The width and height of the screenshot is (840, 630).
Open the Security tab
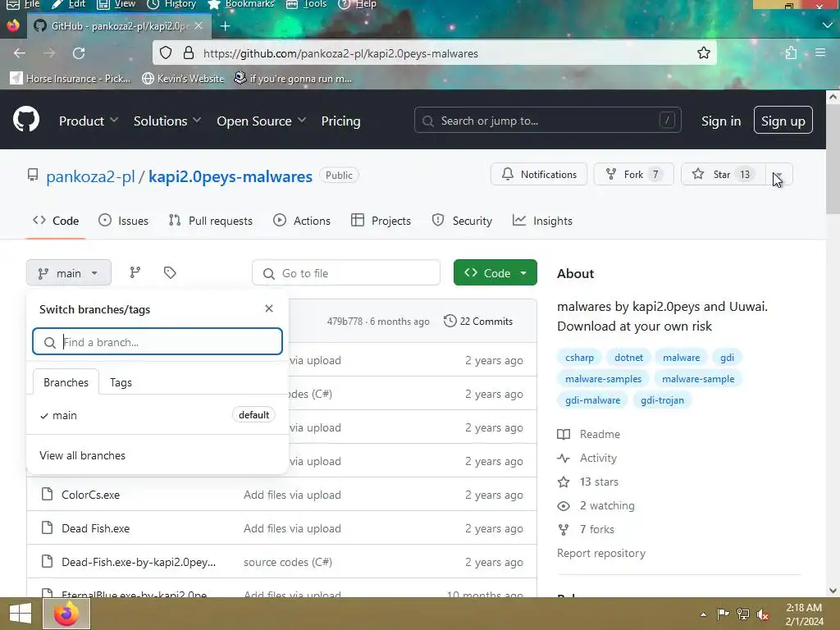click(x=462, y=221)
